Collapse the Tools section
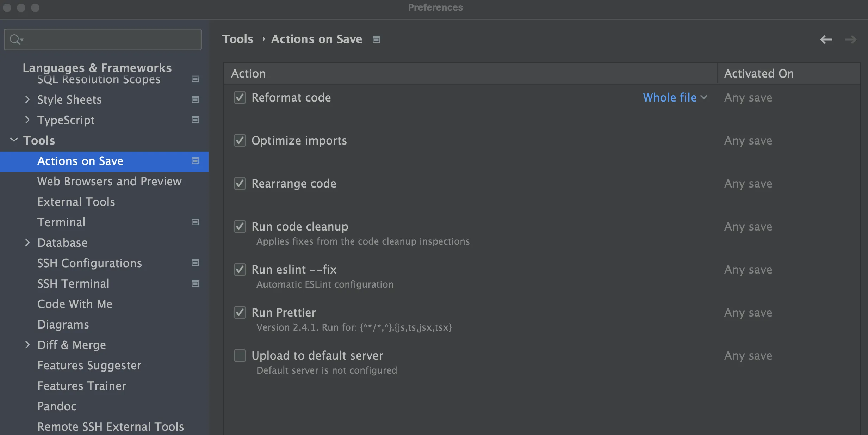Image resolution: width=868 pixels, height=435 pixels. click(x=14, y=140)
